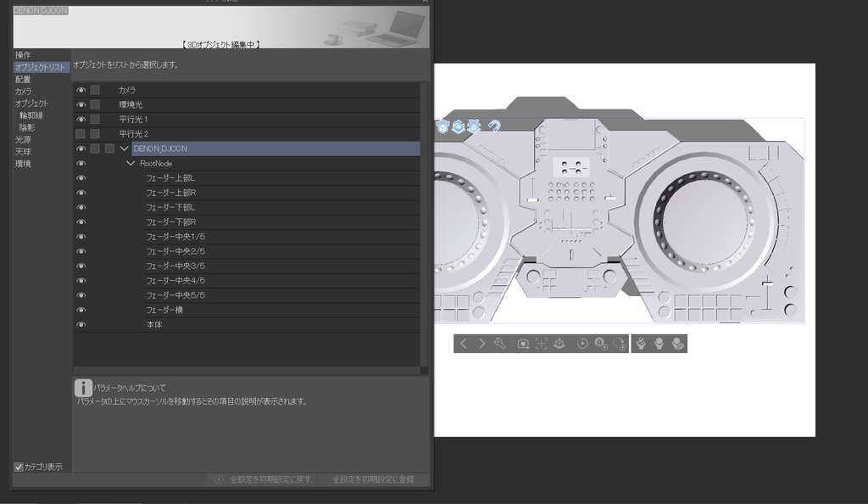
Task: Select the wrench settings icon in 3D toolbar
Action: [x=500, y=344]
